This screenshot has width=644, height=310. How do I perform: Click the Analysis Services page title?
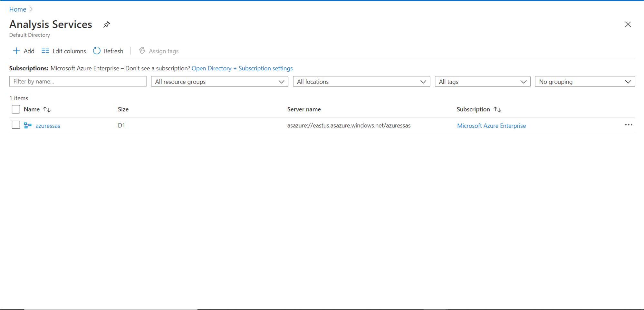coord(51,24)
